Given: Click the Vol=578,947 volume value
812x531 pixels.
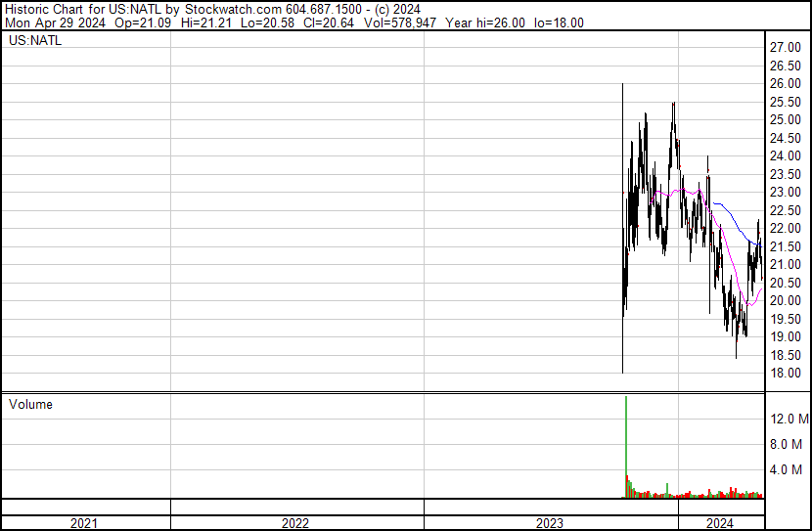Looking at the screenshot, I should [x=400, y=23].
